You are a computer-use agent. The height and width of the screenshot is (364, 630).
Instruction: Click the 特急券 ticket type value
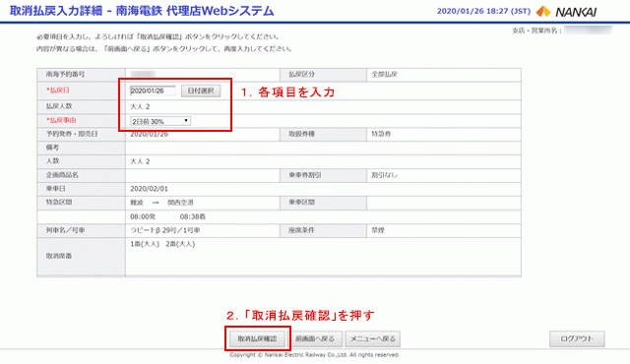[381, 134]
